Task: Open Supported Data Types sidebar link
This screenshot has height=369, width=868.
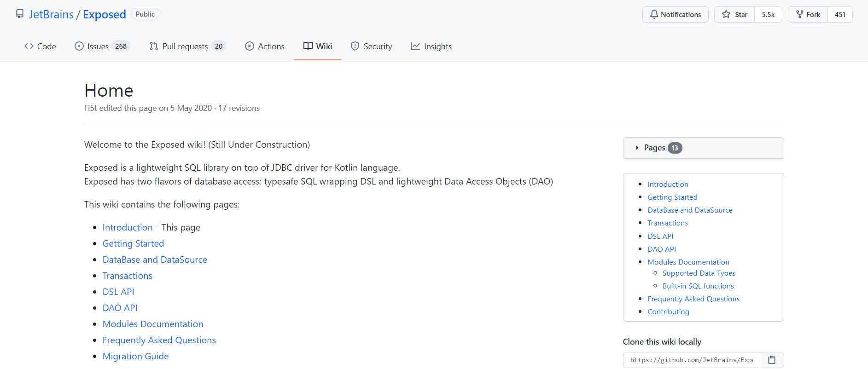Action: click(699, 273)
